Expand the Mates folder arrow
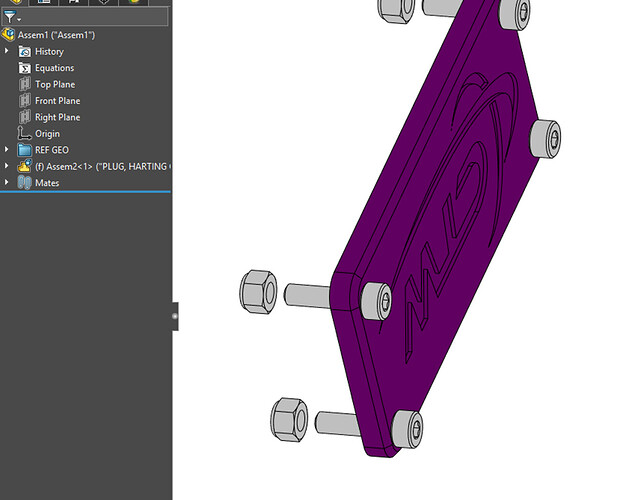 7,183
